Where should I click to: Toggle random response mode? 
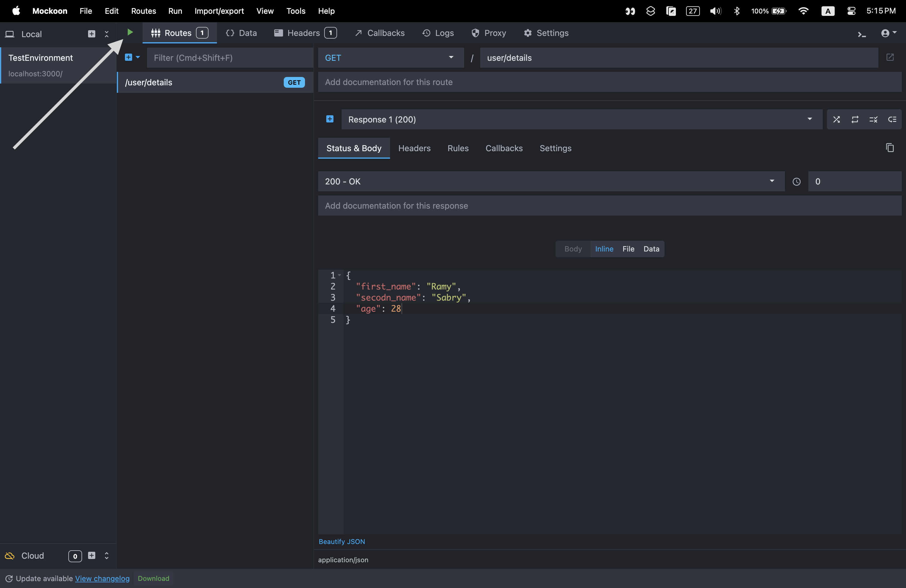(836, 119)
